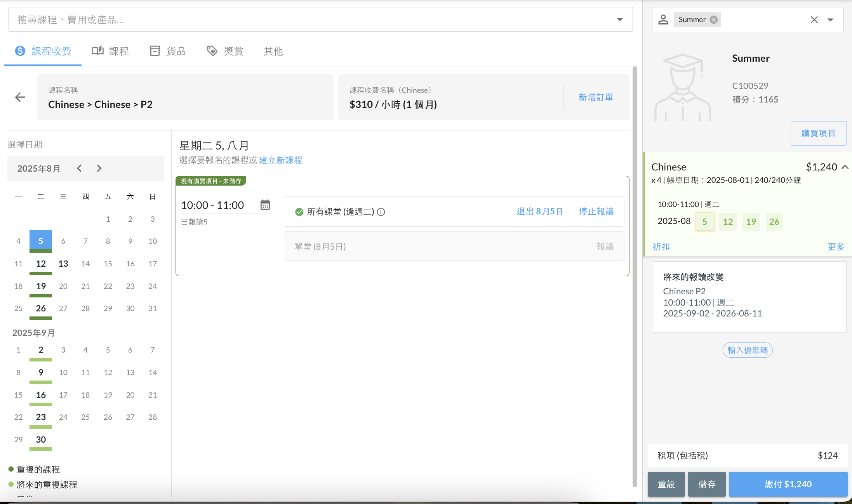Click 報讀 for 單堂 (8月5日)
Image resolution: width=852 pixels, height=504 pixels.
tap(605, 247)
